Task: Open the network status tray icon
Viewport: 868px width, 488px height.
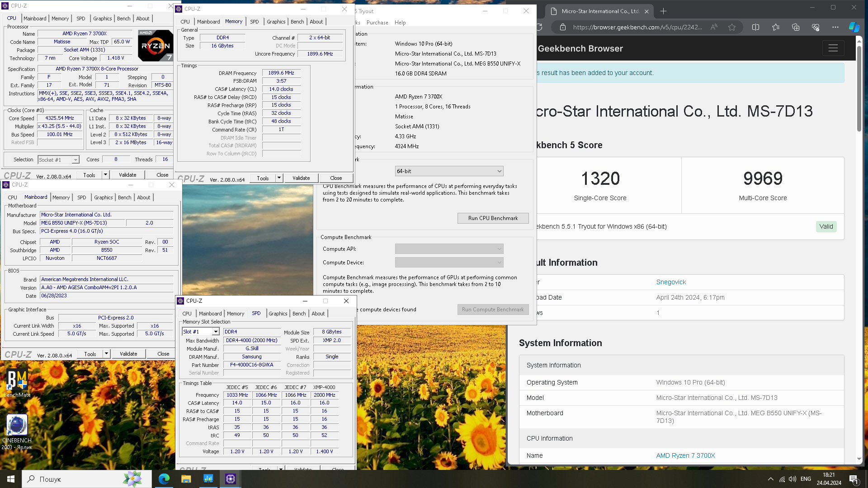Action: (782, 479)
